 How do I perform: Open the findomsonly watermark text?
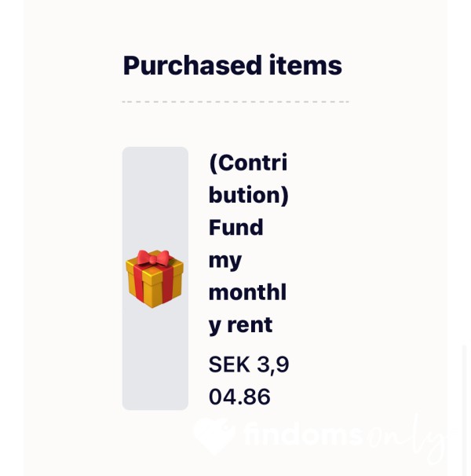coord(319,436)
